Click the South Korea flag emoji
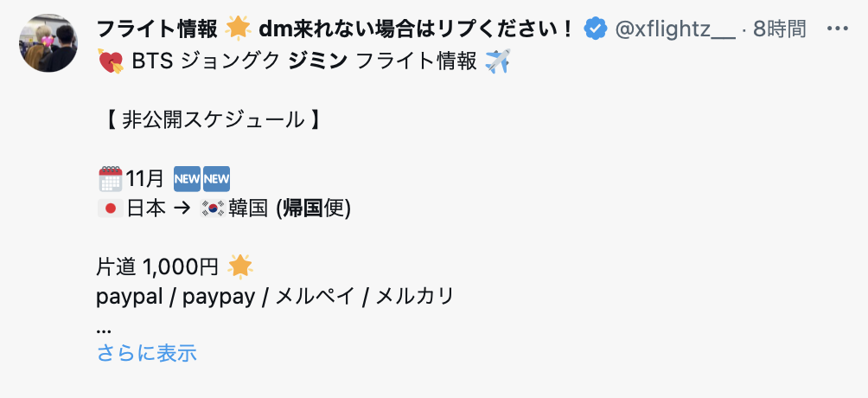Image resolution: width=868 pixels, height=398 pixels. pos(213,209)
